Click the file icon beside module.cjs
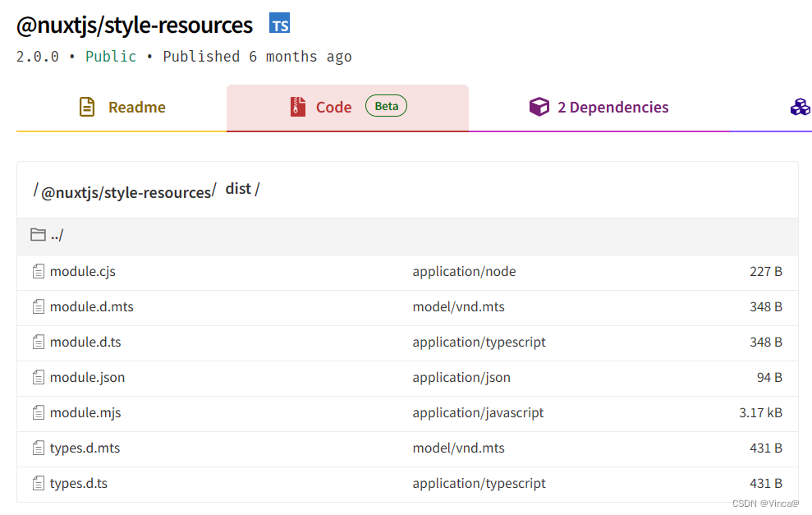Screen dimensions: 812x515 tap(38, 271)
